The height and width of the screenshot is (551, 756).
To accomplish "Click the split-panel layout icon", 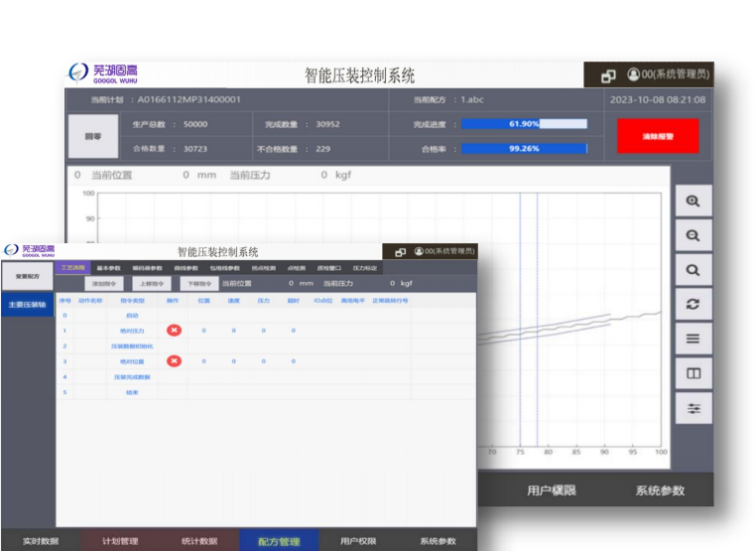I will [x=693, y=374].
